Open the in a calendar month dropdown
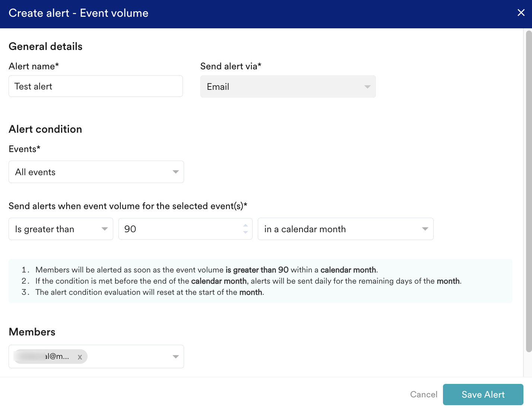 click(x=339, y=229)
